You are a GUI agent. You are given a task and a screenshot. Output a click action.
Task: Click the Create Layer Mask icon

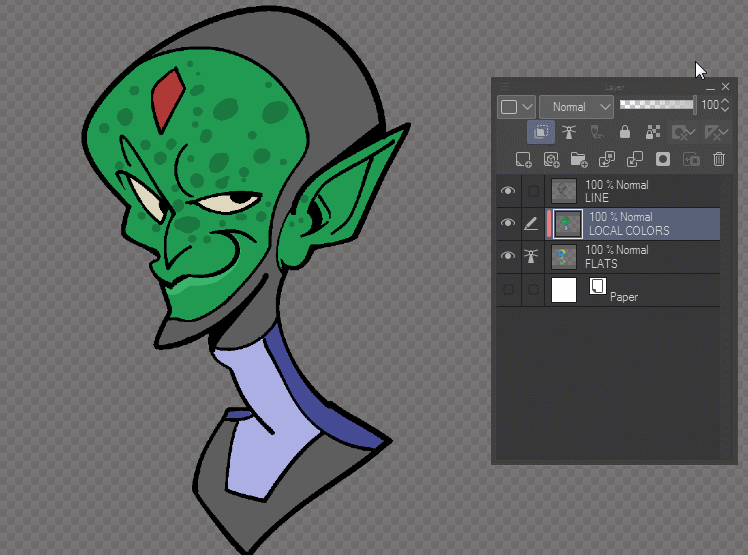(x=662, y=159)
